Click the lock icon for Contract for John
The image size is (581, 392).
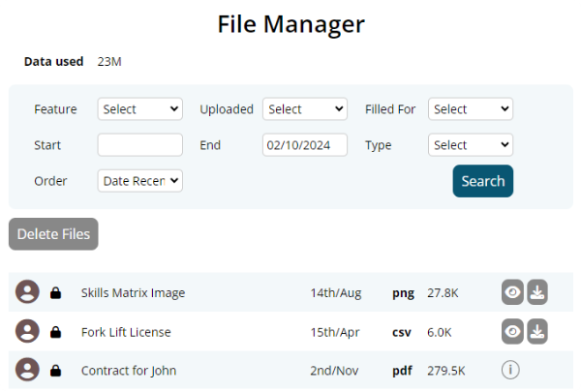point(55,371)
